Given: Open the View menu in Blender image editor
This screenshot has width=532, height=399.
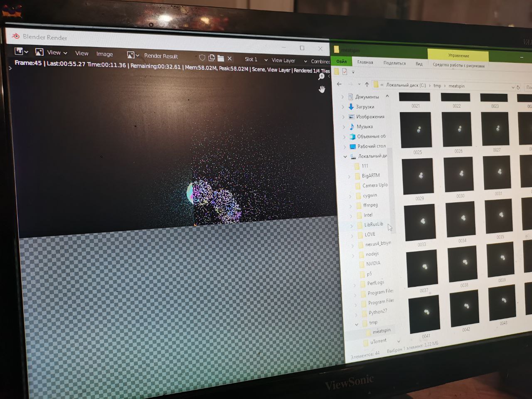Looking at the screenshot, I should (x=81, y=53).
